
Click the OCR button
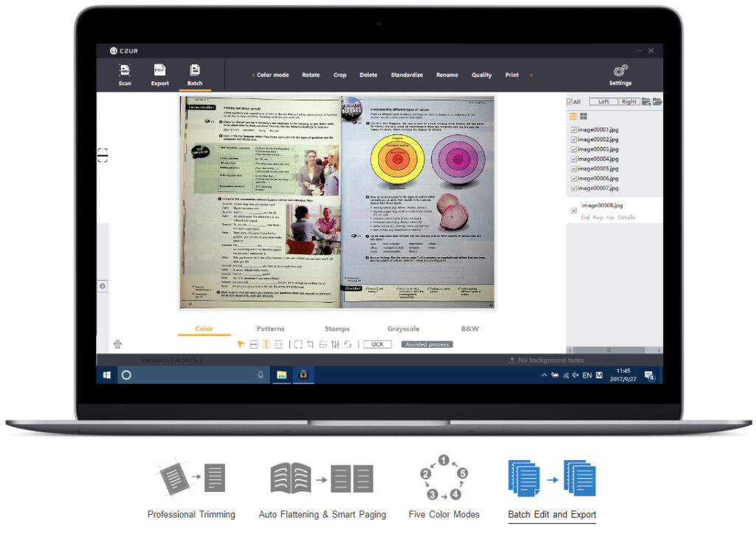[x=377, y=344]
